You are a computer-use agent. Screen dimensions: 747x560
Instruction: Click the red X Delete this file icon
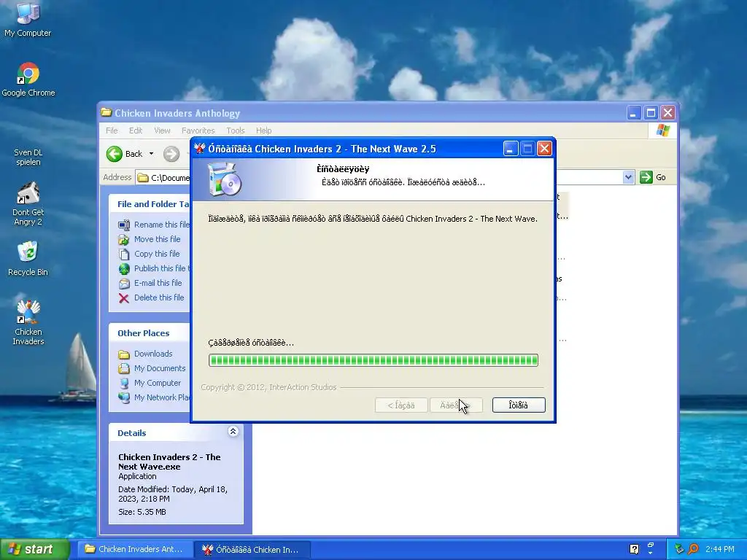coord(124,298)
